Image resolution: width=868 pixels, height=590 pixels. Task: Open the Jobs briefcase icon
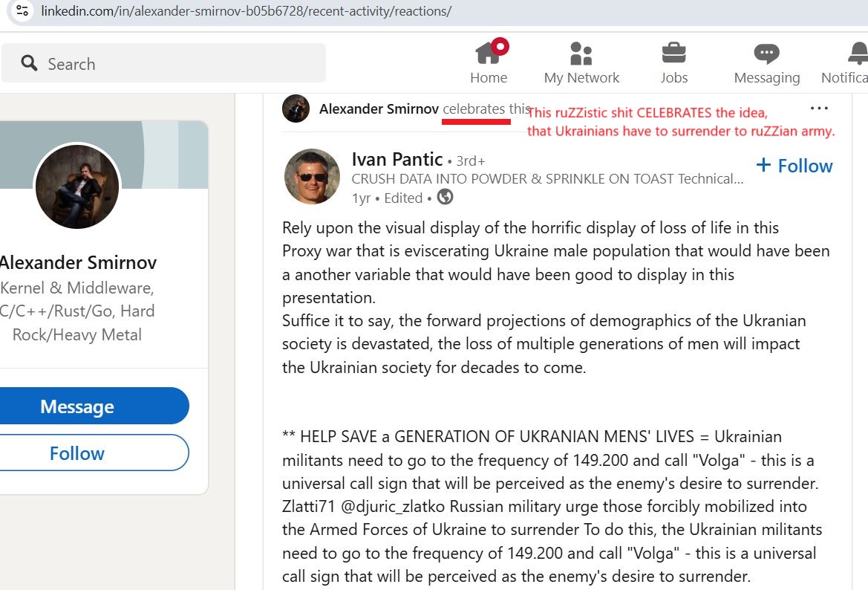coord(673,54)
